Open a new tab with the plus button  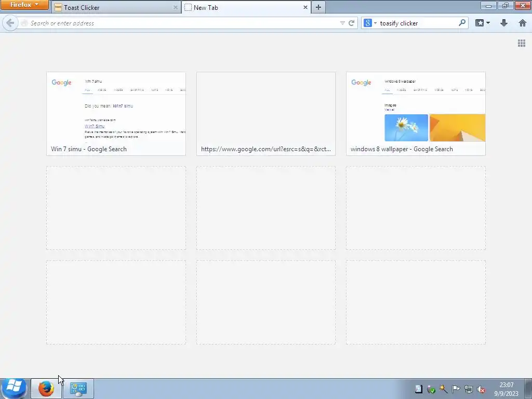tap(318, 7)
